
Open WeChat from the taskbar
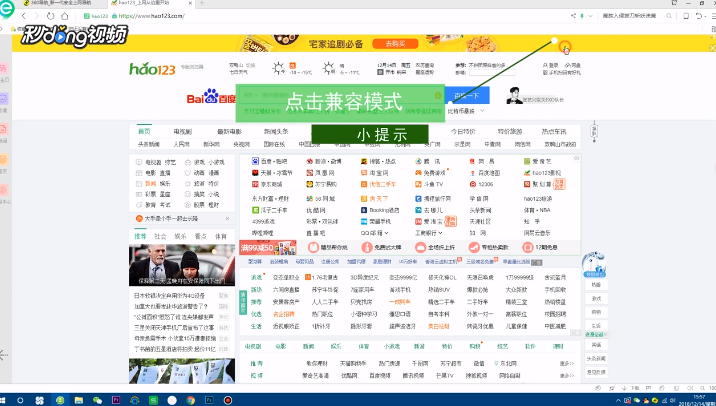click(x=97, y=400)
